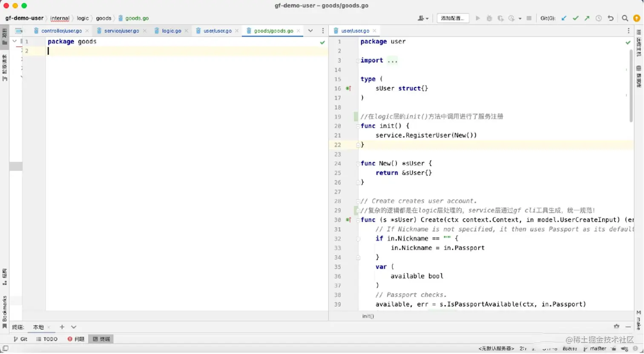644x354 pixels.
Task: Click the Git rollback undo icon
Action: 610,18
